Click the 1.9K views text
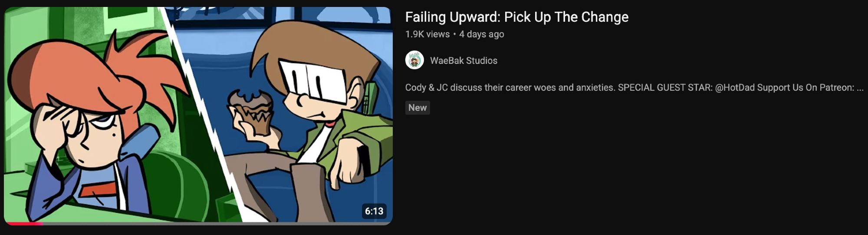The image size is (868, 235). pos(427,34)
